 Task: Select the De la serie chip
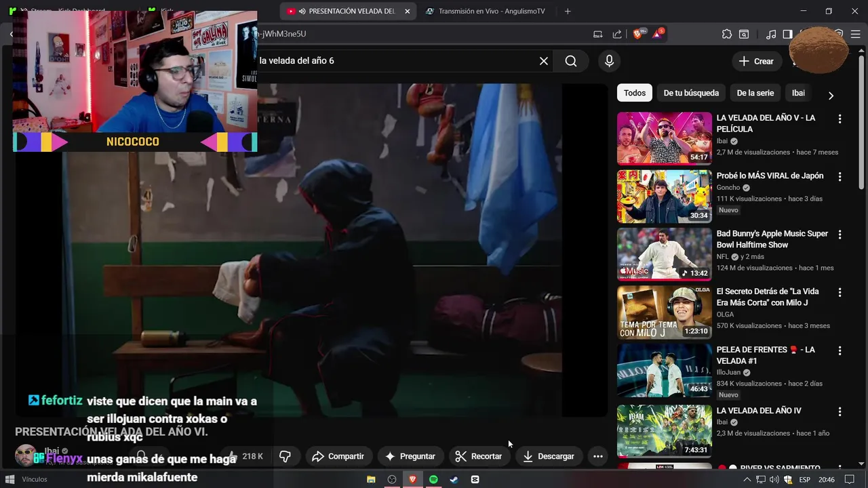coord(755,93)
